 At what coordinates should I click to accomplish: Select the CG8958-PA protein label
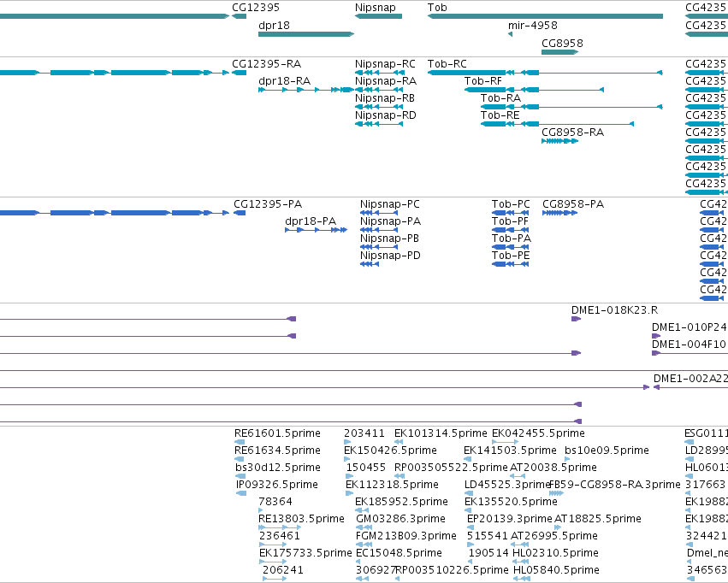pyautogui.click(x=573, y=204)
